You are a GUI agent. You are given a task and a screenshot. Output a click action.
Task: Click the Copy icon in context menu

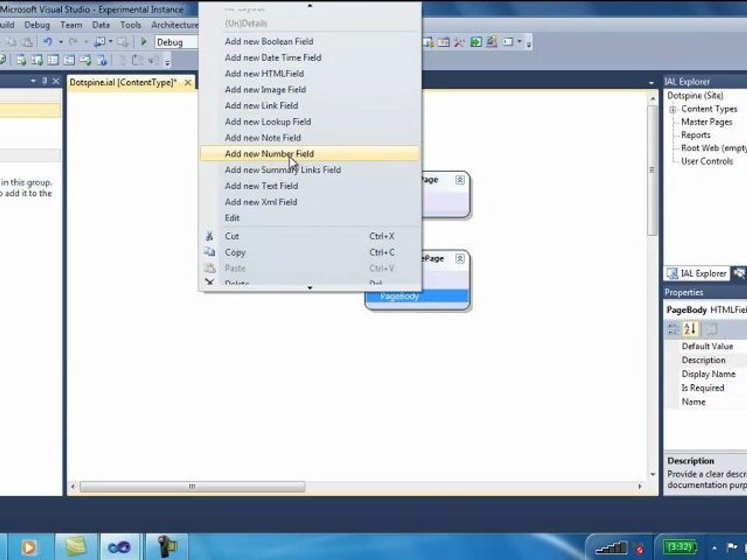pyautogui.click(x=210, y=253)
